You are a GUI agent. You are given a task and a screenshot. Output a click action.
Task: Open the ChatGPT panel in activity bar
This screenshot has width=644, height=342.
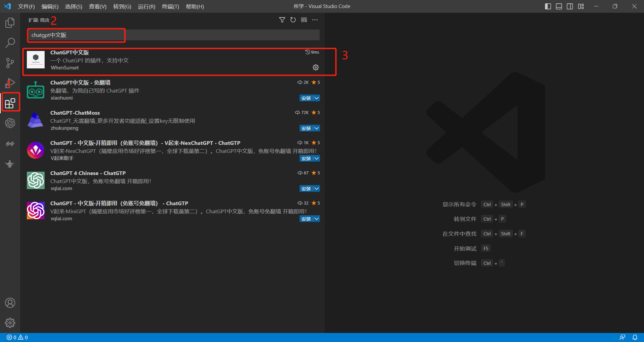coord(10,123)
